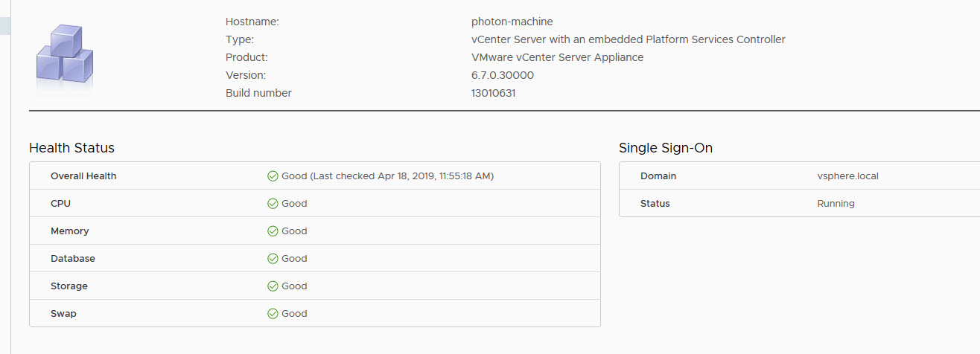Viewport: 980px width, 354px height.
Task: Select the Storage row label
Action: (x=69, y=286)
